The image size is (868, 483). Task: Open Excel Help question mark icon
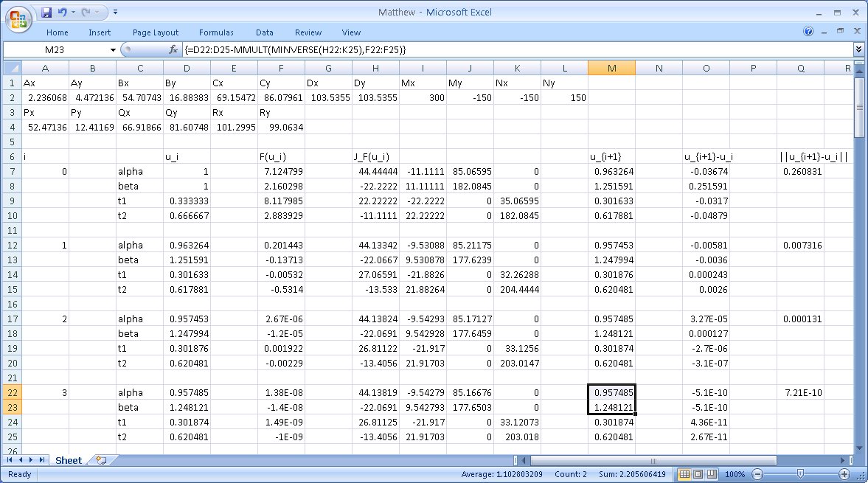[808, 32]
